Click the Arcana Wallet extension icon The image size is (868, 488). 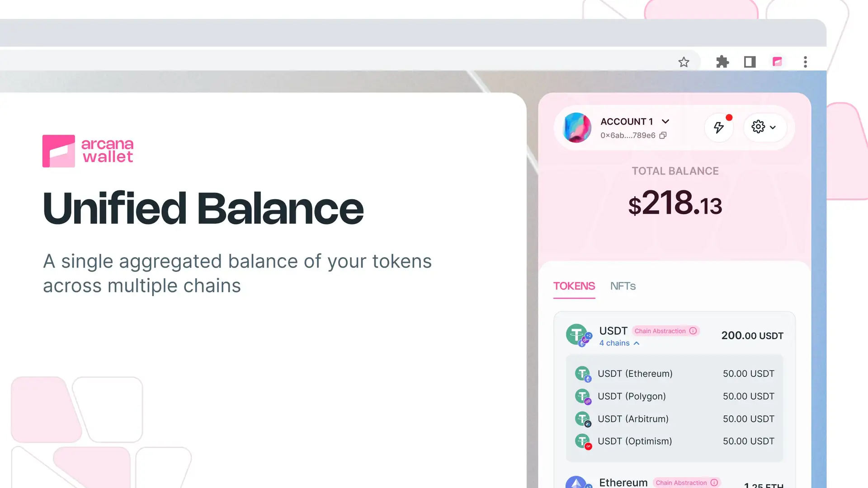pyautogui.click(x=777, y=62)
